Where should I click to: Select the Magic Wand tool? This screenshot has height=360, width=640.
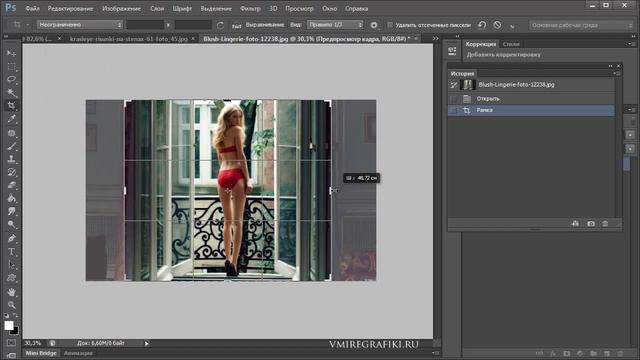click(11, 92)
